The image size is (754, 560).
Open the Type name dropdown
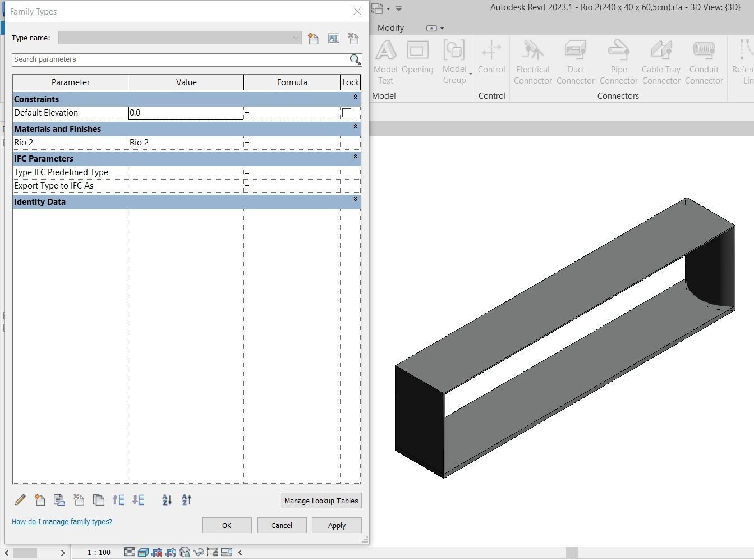[296, 38]
